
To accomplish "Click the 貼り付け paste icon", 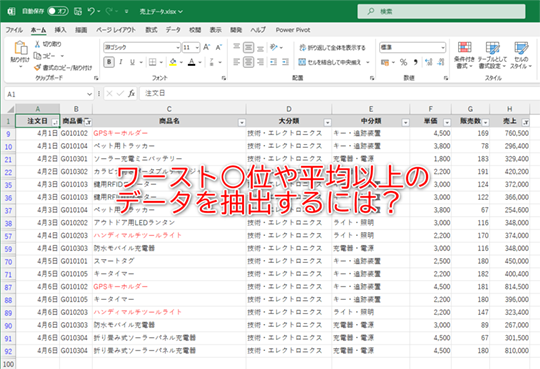I will (x=20, y=48).
